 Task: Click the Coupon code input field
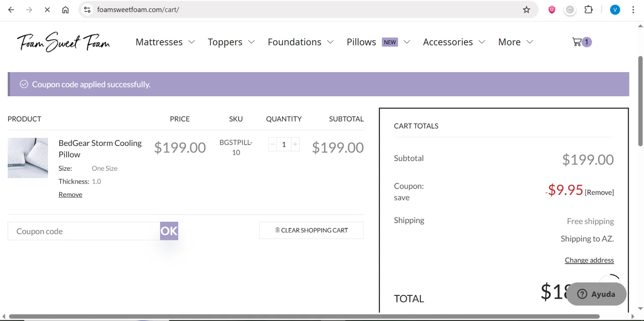click(x=84, y=231)
